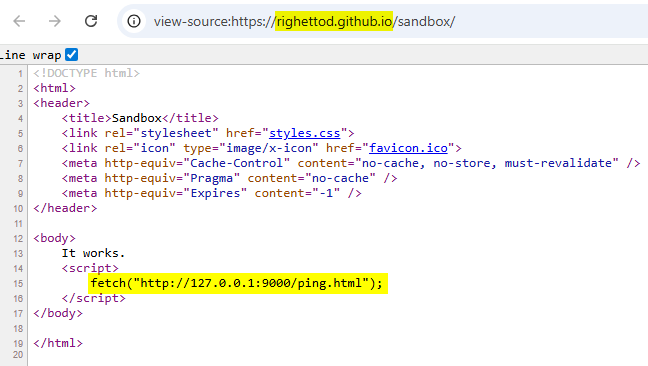Go forward with the forward arrow
Image resolution: width=648 pixels, height=366 pixels.
point(55,21)
